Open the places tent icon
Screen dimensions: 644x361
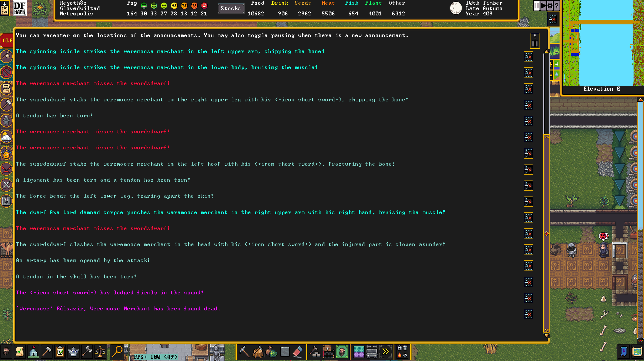[33, 352]
